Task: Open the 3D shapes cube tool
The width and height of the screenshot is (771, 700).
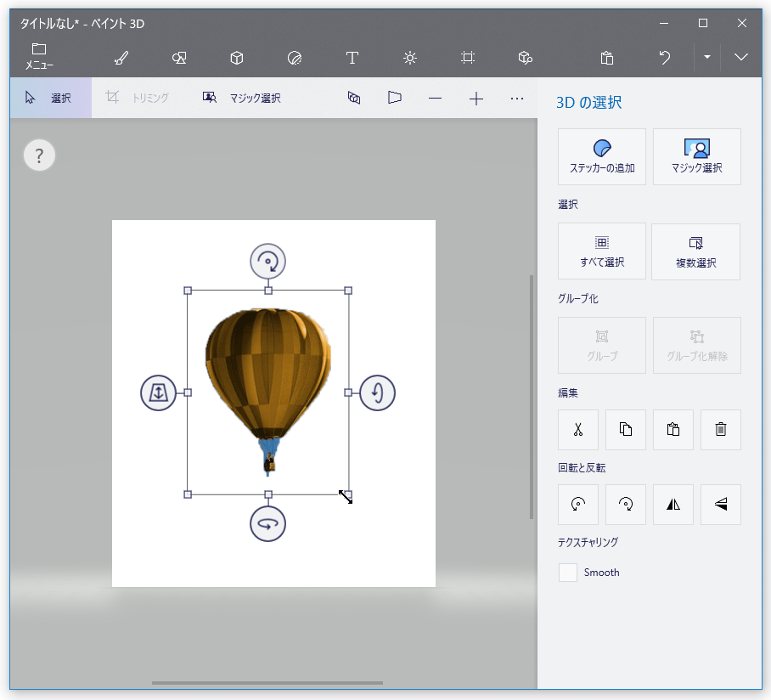Action: tap(237, 58)
